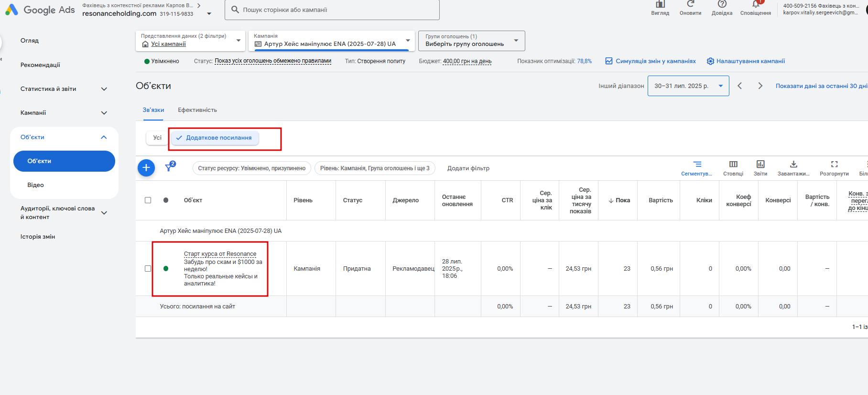The width and height of the screenshot is (868, 395).
Task: Click the Кліки column header
Action: coord(704,200)
